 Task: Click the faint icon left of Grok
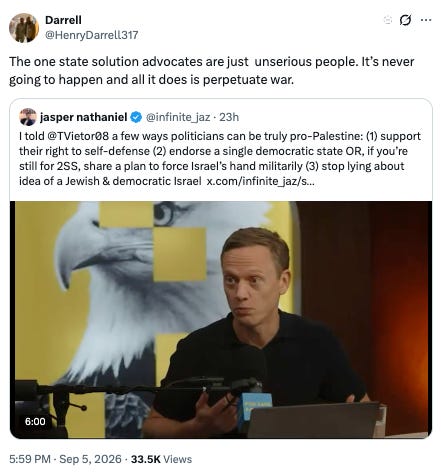(388, 20)
